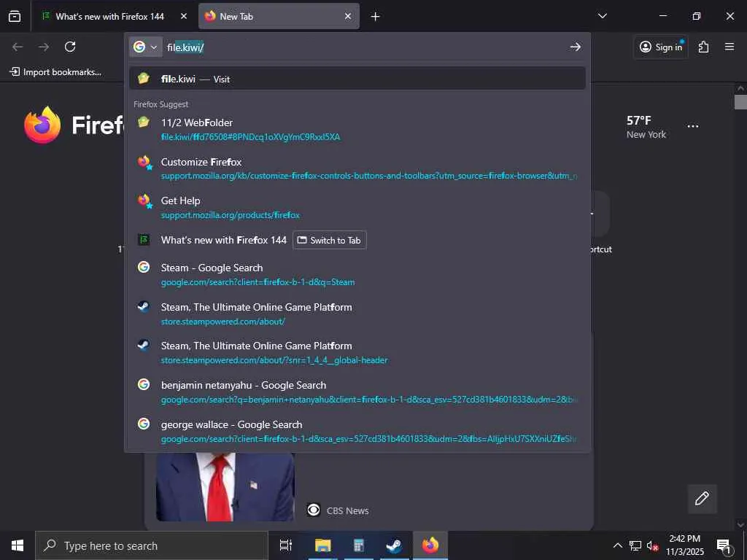Click the pencil customize new tab icon
This screenshot has width=747, height=560.
702,499
